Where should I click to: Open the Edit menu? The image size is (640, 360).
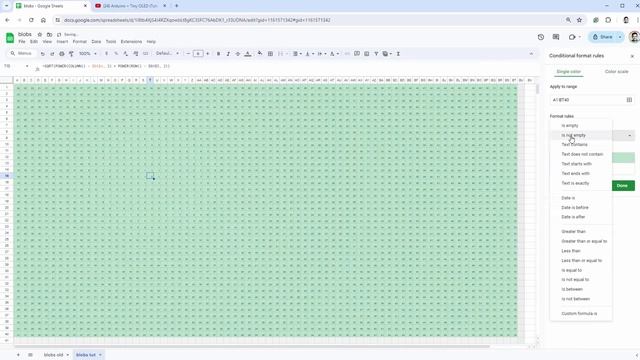click(x=34, y=42)
